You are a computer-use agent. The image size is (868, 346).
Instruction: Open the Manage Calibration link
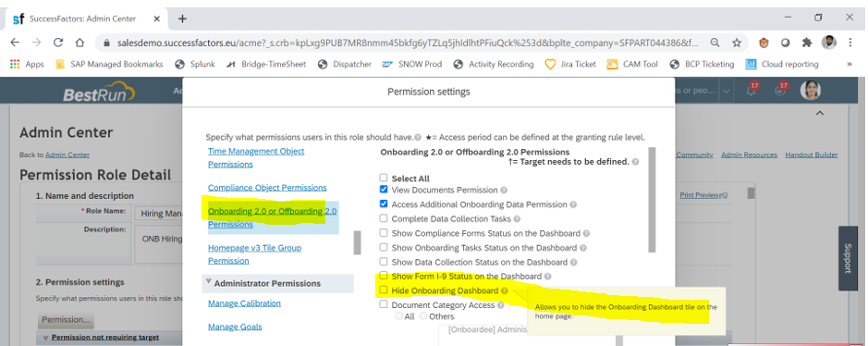click(x=244, y=303)
